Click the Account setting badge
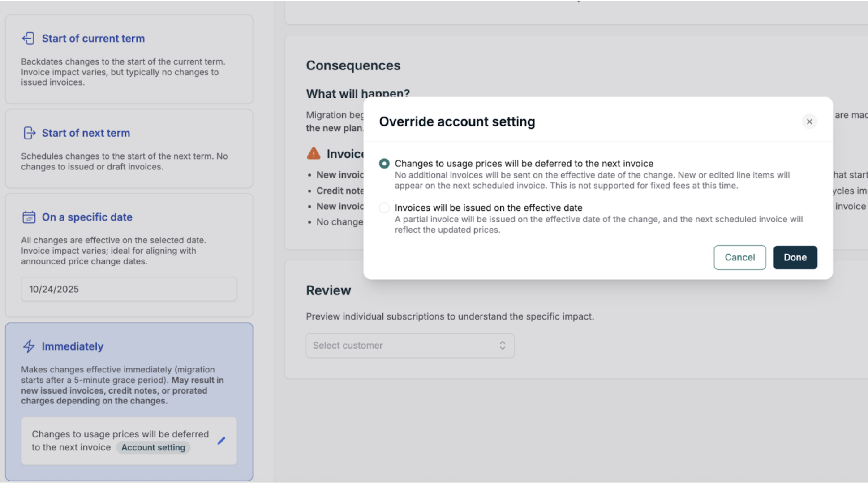The image size is (868, 485). pyautogui.click(x=153, y=447)
